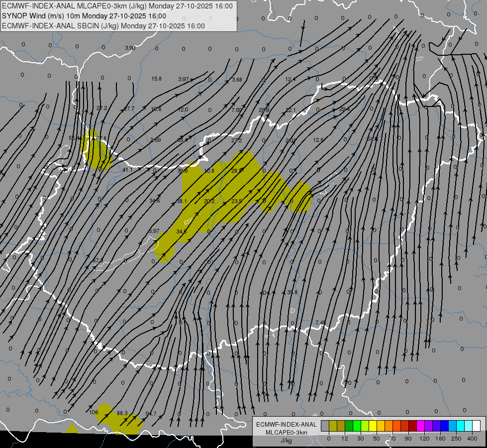Click the map value 20.2
The width and height of the screenshot is (487, 448).
click(209, 201)
